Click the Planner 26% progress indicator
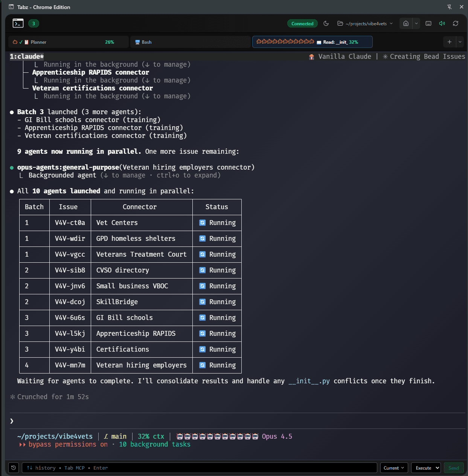Image resolution: width=468 pixels, height=476 pixels. tap(110, 42)
